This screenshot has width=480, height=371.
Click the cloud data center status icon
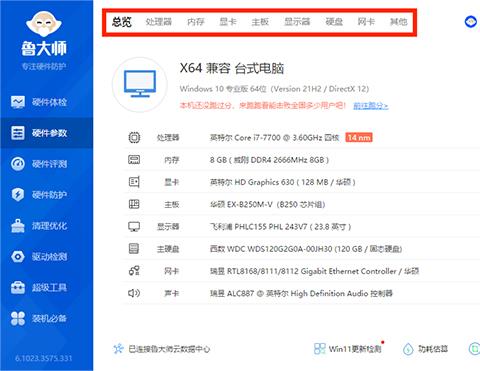118,349
